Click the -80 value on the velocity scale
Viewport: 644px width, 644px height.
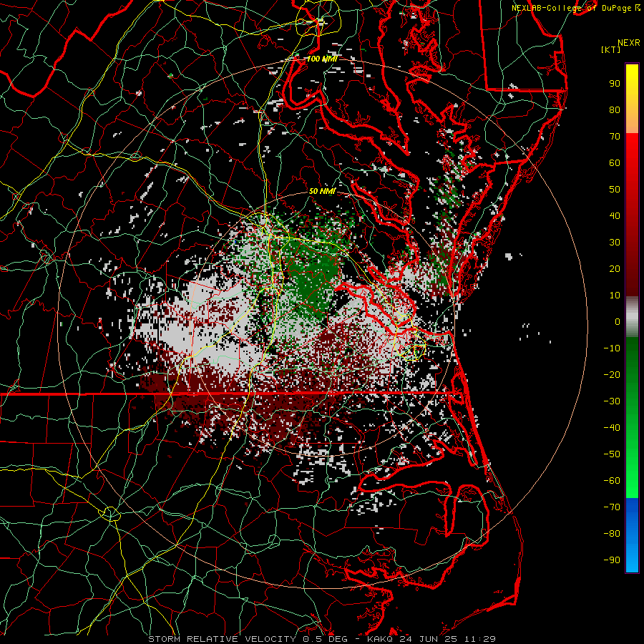(x=612, y=534)
